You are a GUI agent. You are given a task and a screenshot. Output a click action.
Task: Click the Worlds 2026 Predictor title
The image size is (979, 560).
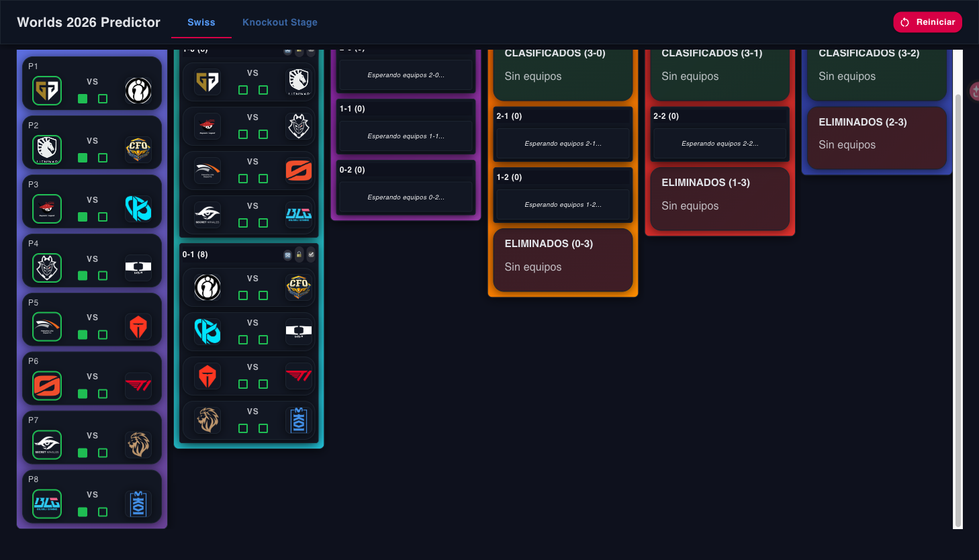[89, 22]
